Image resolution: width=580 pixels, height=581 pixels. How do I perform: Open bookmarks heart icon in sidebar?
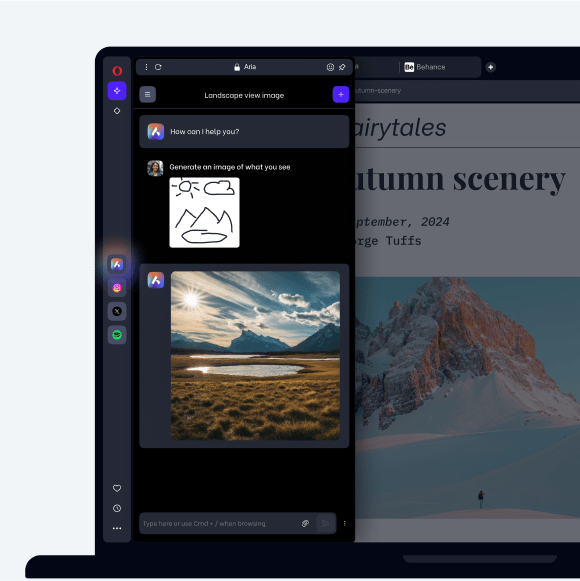[x=117, y=488]
